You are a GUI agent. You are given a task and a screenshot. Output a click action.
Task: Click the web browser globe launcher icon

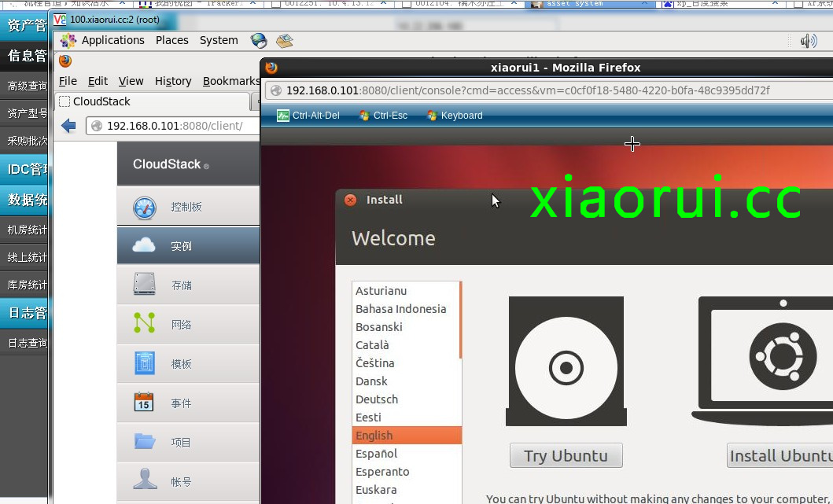(x=259, y=41)
